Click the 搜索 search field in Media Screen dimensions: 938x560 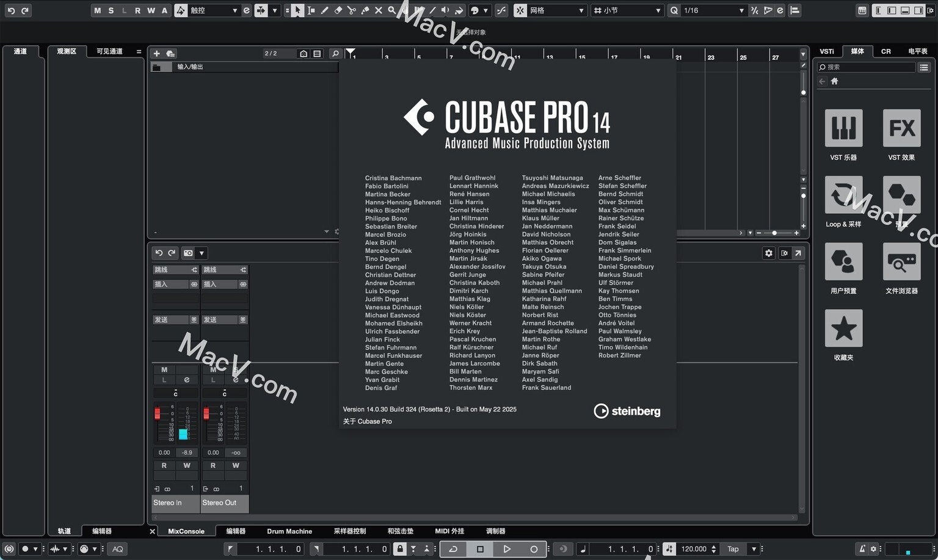coord(865,67)
